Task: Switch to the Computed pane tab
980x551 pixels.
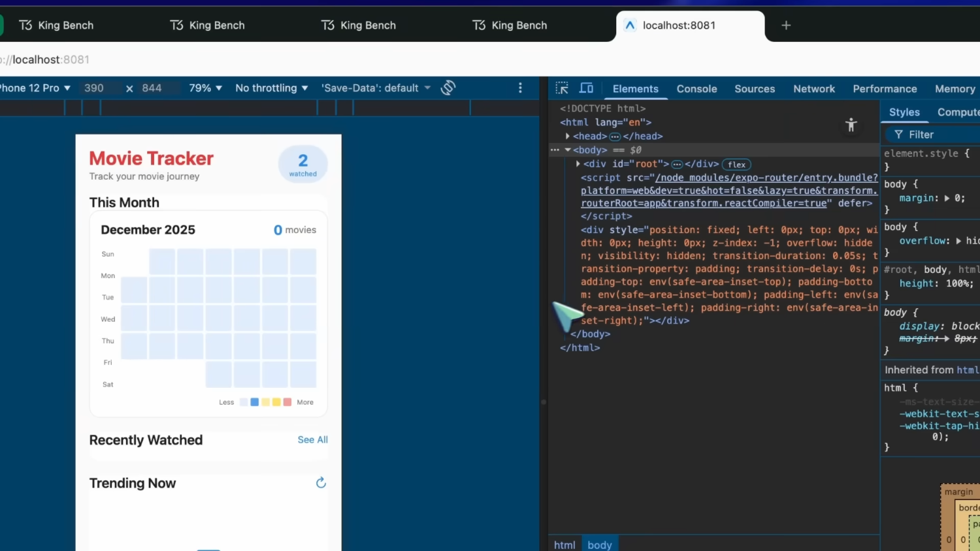Action: click(958, 112)
